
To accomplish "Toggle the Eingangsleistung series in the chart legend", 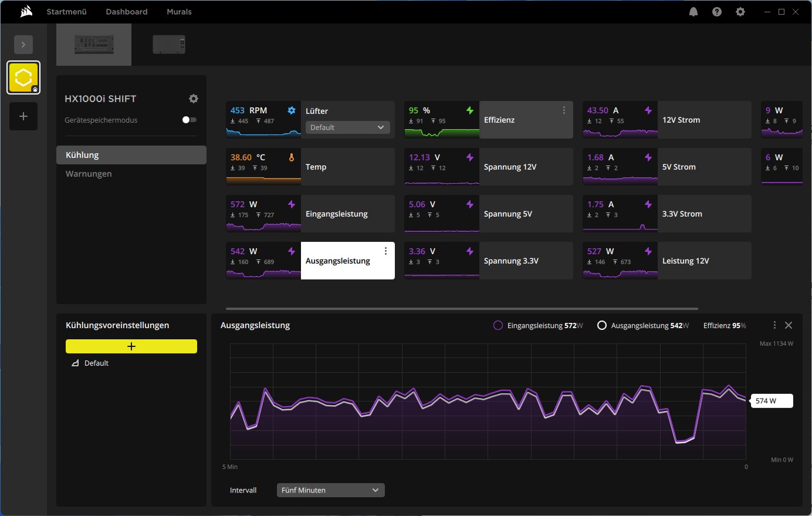I will (498, 325).
